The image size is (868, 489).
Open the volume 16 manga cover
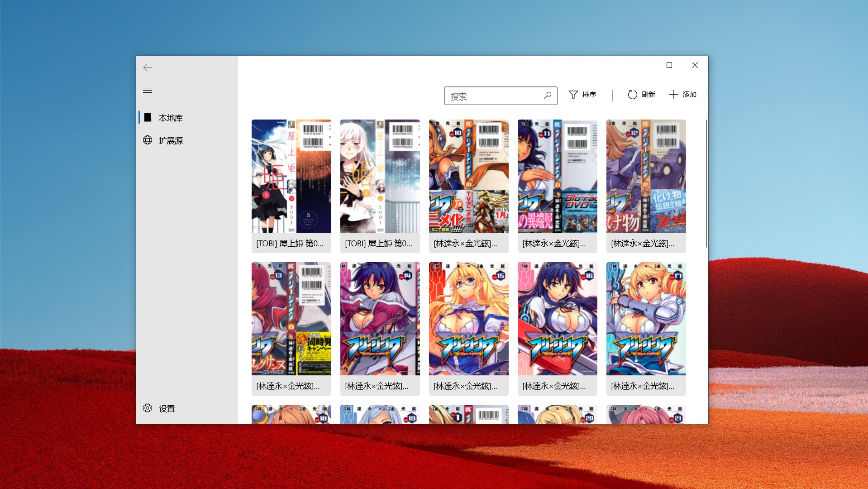point(558,319)
